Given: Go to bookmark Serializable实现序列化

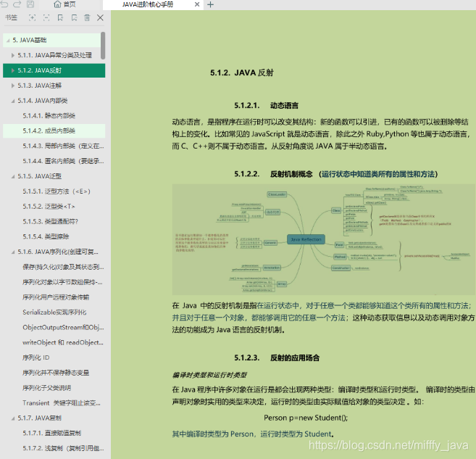Looking at the screenshot, I should click(x=54, y=313).
